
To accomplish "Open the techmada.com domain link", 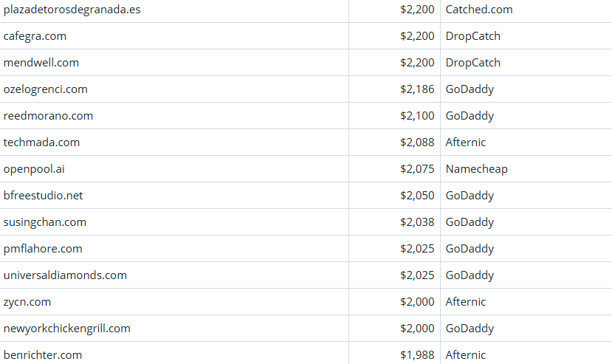I will pyautogui.click(x=41, y=142).
